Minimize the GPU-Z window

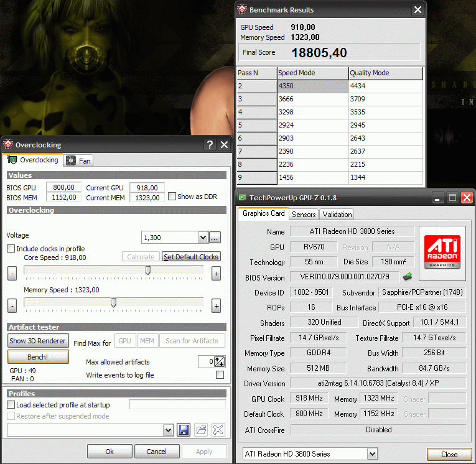point(437,198)
